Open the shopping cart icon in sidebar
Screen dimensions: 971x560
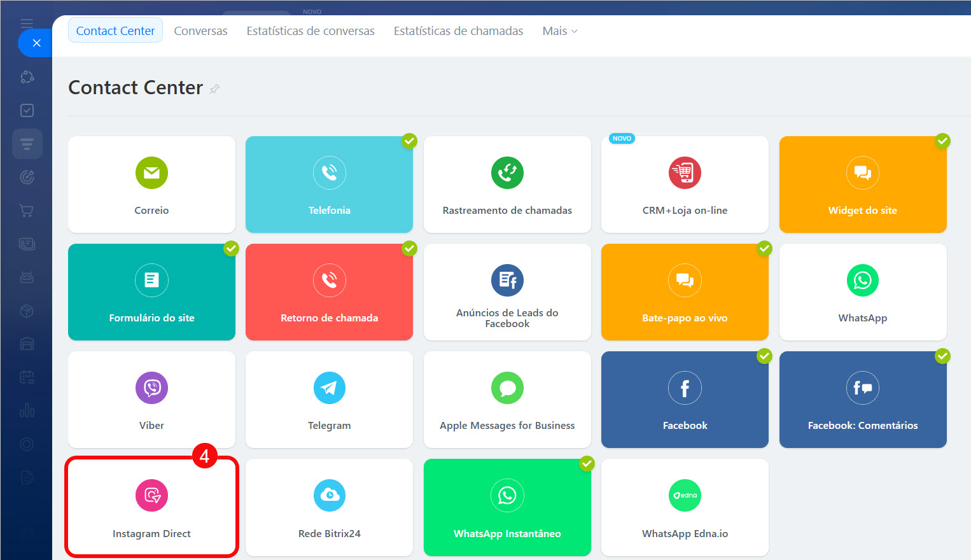pos(27,211)
